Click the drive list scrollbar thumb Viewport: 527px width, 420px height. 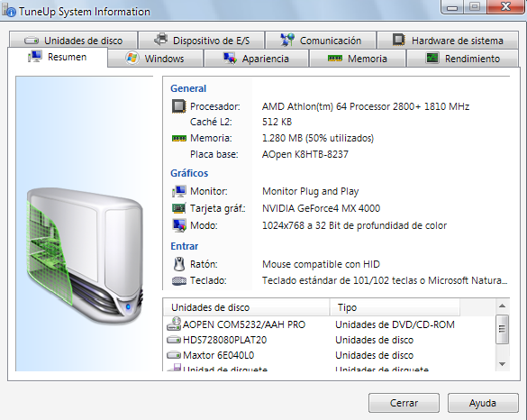tap(502, 329)
